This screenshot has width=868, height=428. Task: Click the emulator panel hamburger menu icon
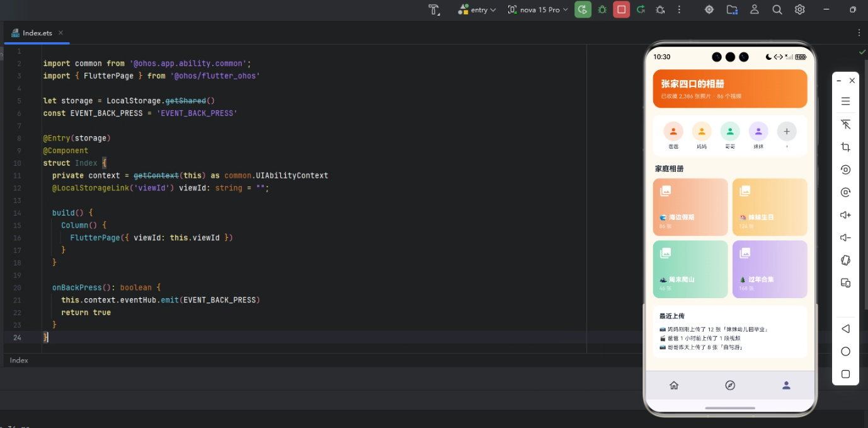[846, 101]
